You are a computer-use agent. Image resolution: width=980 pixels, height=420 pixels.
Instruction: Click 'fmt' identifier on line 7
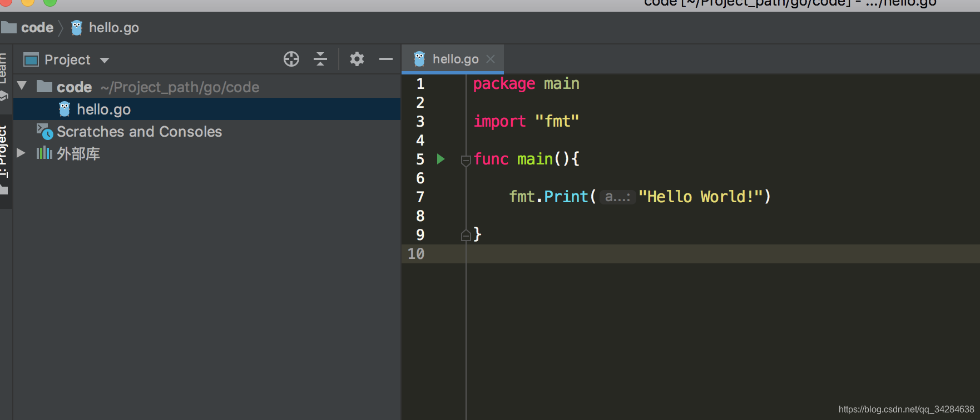pyautogui.click(x=522, y=197)
